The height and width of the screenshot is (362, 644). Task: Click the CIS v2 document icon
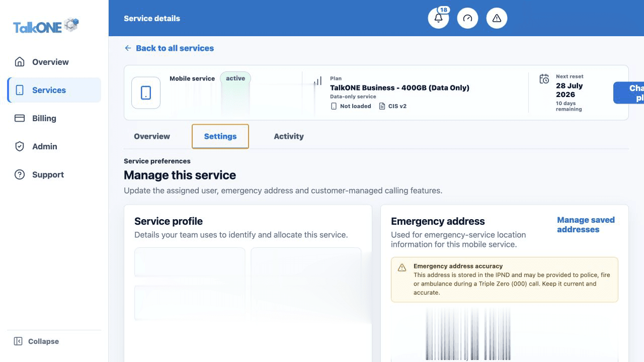click(x=382, y=106)
